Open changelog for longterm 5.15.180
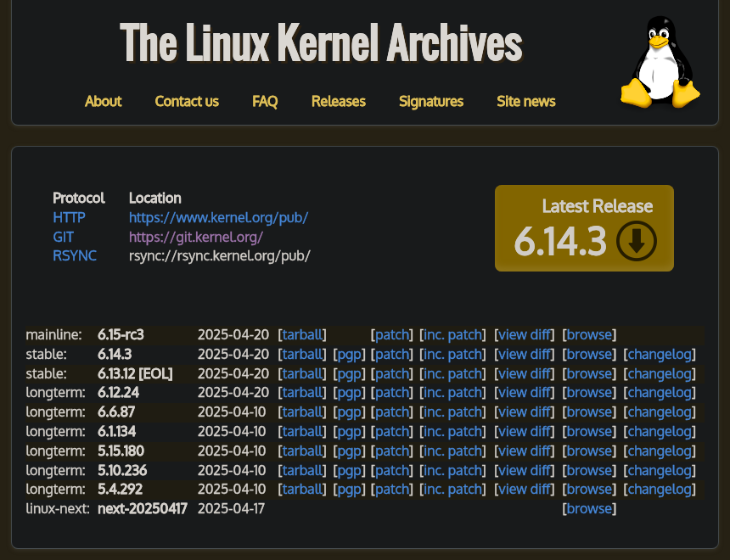The width and height of the screenshot is (730, 560). (660, 451)
